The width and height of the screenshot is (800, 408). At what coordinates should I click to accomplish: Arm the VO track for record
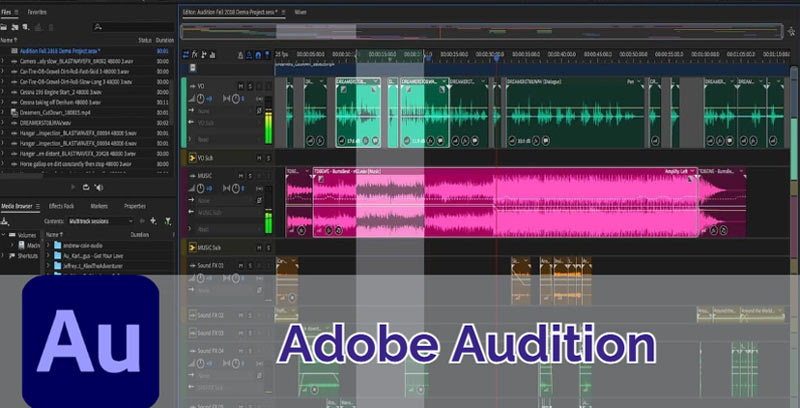(x=259, y=86)
